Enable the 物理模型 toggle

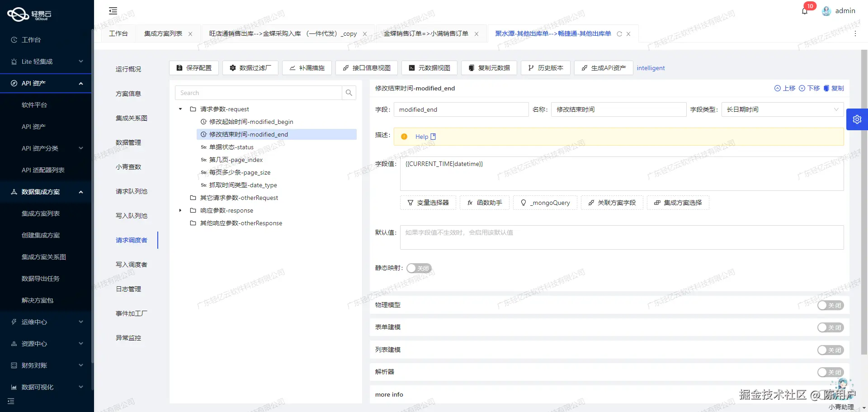coord(830,305)
